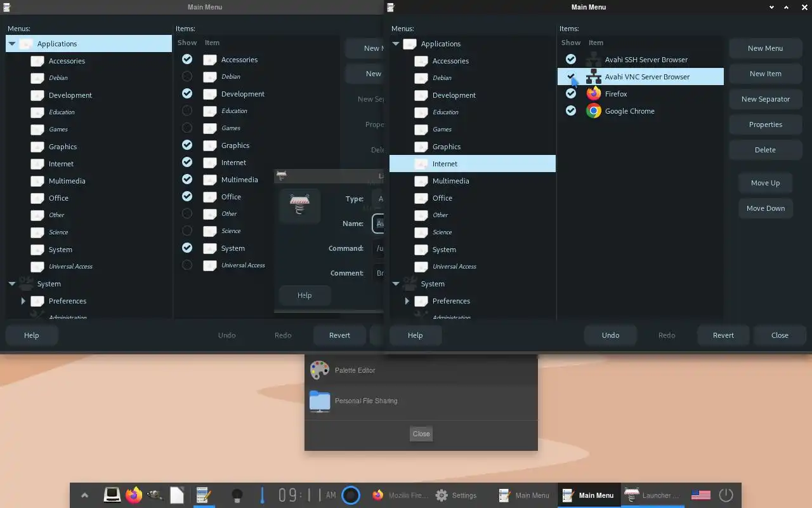
Task: Click the Applications folder icon in front window tree
Action: tap(410, 44)
